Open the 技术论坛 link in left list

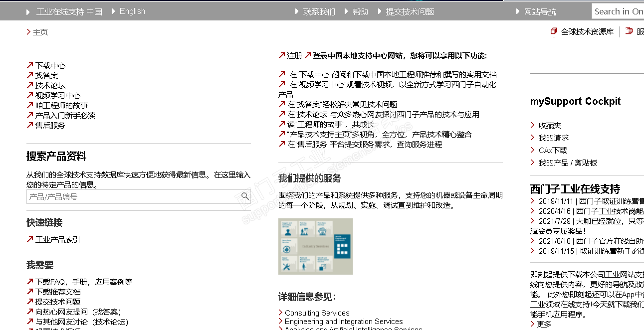(x=50, y=85)
